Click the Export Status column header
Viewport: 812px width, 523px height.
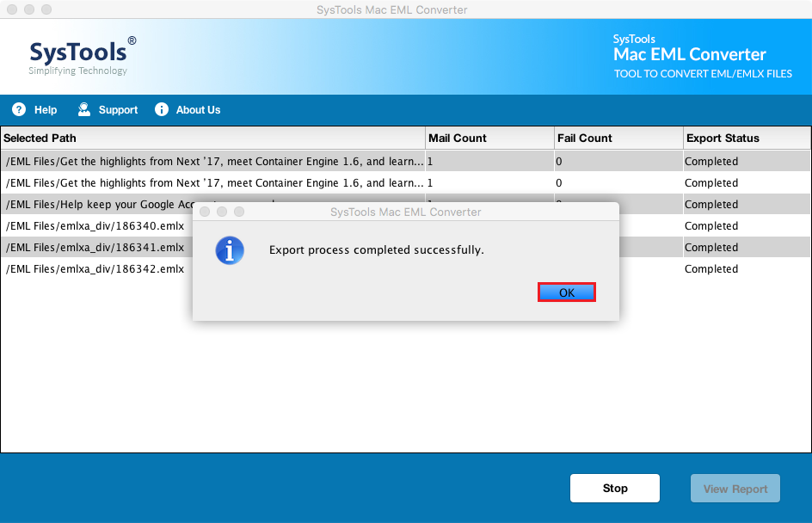747,138
